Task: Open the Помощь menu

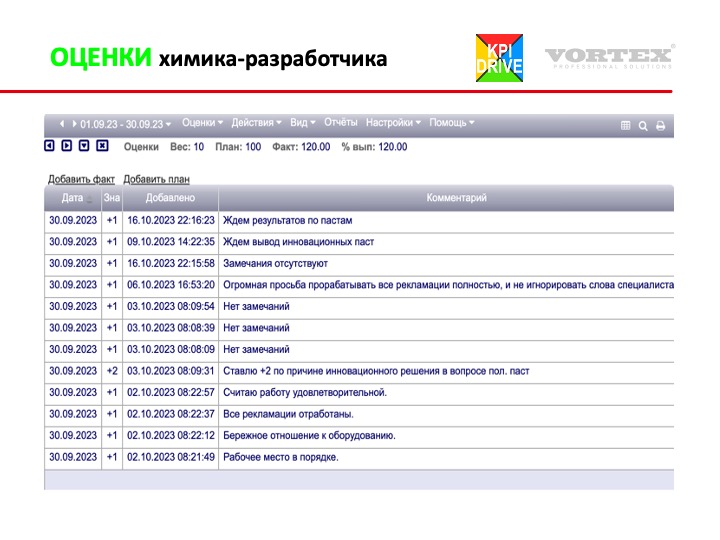Action: [452, 123]
